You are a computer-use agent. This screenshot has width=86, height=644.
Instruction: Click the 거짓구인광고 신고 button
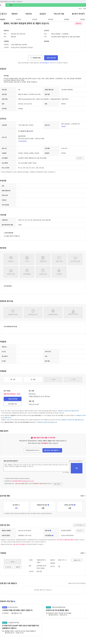click(79, 525)
